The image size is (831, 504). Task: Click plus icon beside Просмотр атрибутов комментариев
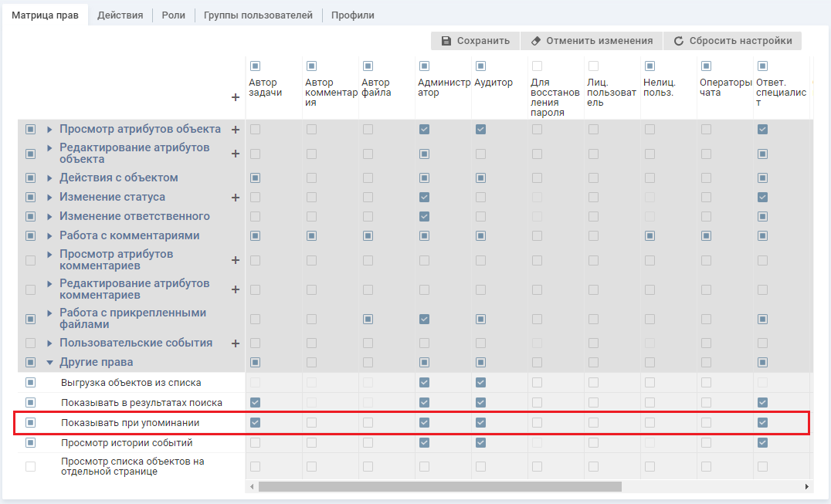236,260
